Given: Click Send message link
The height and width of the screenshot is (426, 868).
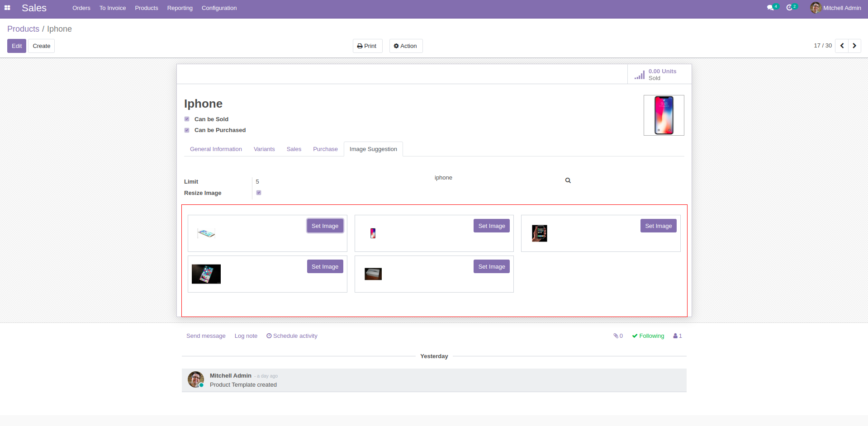Looking at the screenshot, I should point(206,336).
